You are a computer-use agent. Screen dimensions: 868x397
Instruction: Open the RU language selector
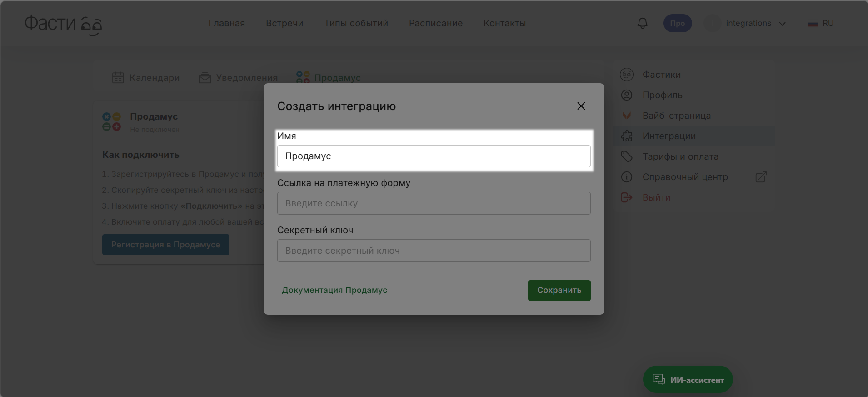[x=821, y=23]
